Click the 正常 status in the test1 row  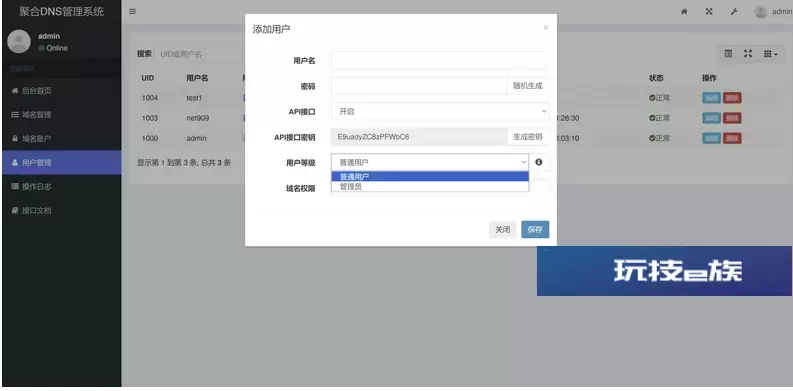[x=659, y=98]
